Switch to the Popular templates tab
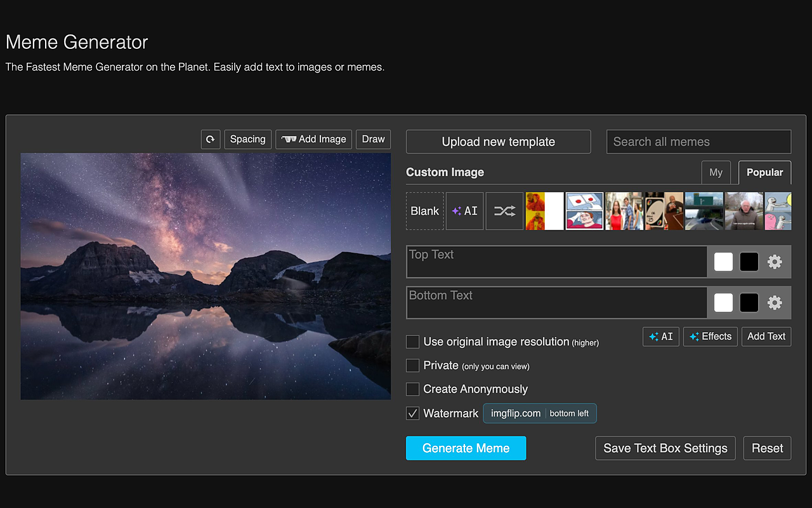Image resolution: width=812 pixels, height=508 pixels. click(765, 172)
